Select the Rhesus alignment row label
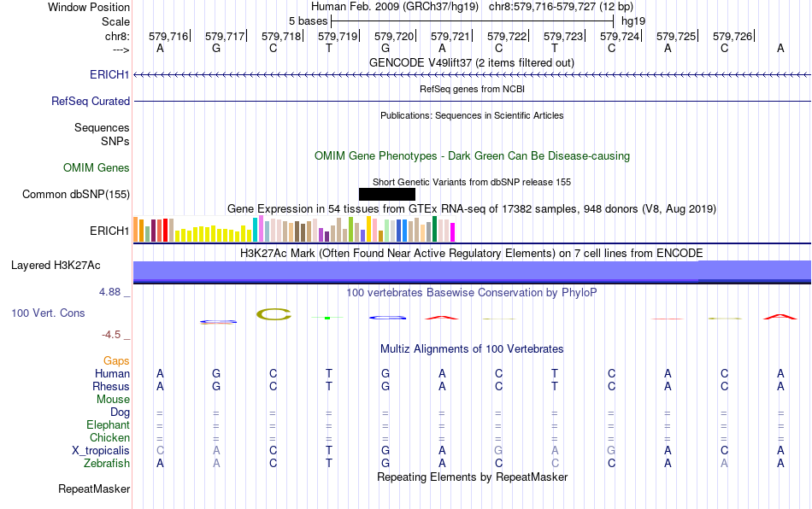 (111, 386)
